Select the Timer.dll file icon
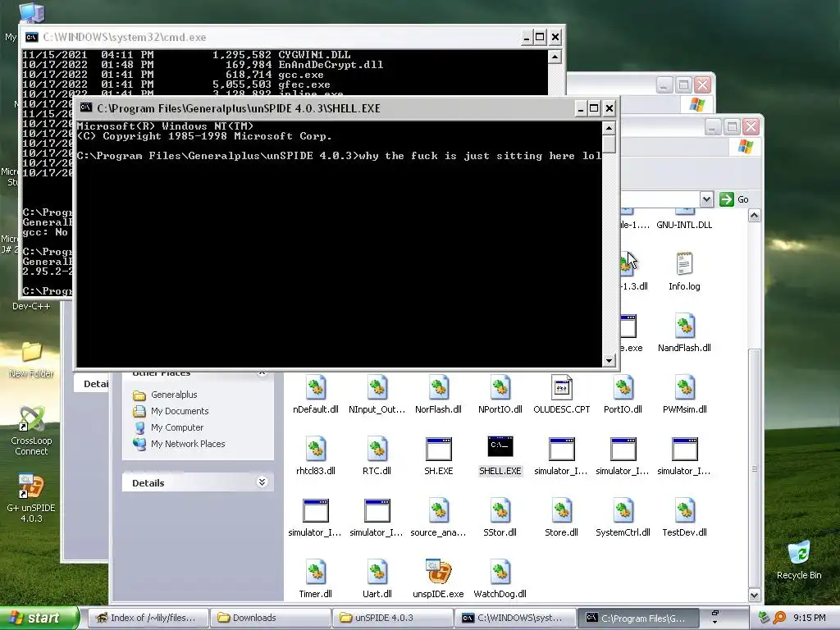This screenshot has height=630, width=840. pos(316,572)
